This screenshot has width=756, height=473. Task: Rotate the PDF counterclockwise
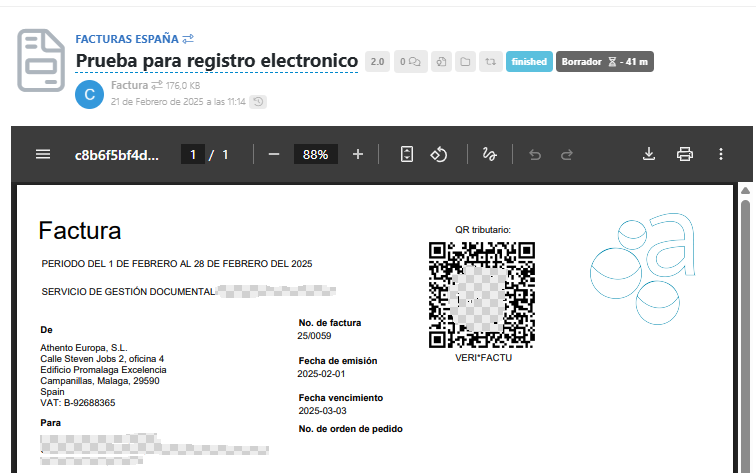[x=438, y=154]
